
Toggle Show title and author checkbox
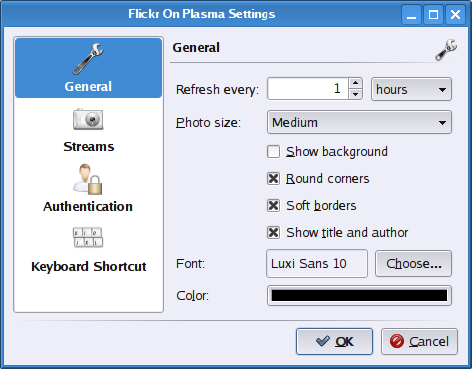point(273,233)
